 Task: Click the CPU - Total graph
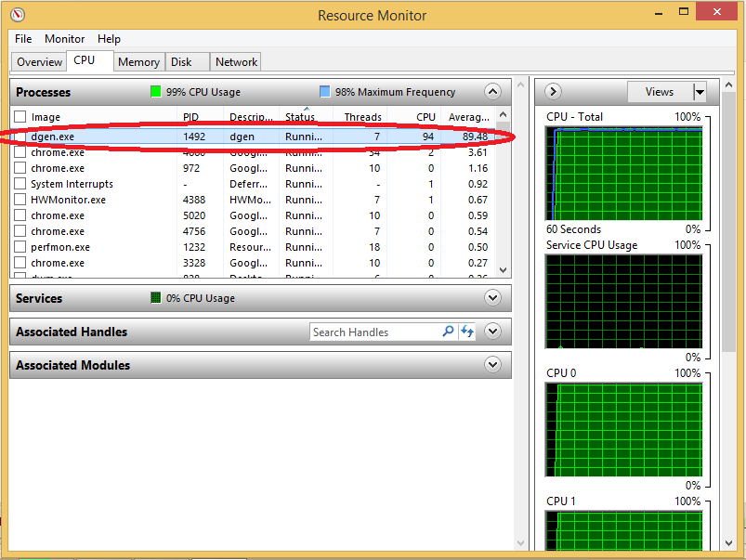(x=623, y=174)
